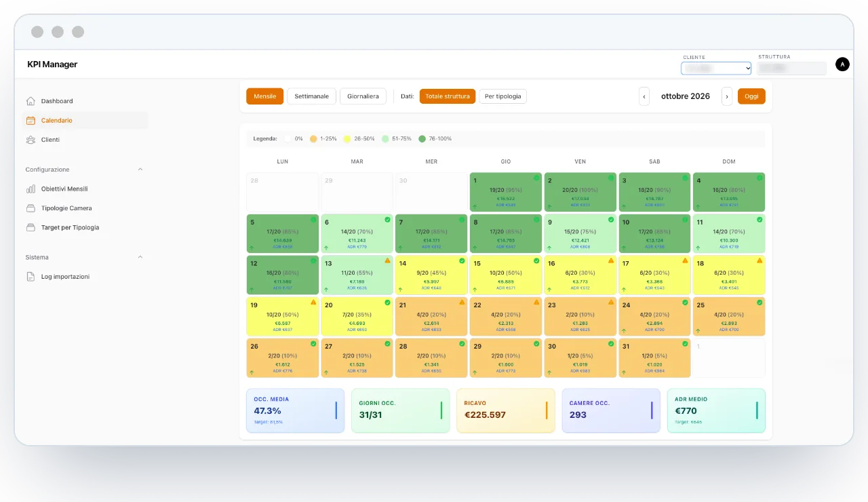Open the Log importazioni document icon
The image size is (868, 502).
[31, 277]
